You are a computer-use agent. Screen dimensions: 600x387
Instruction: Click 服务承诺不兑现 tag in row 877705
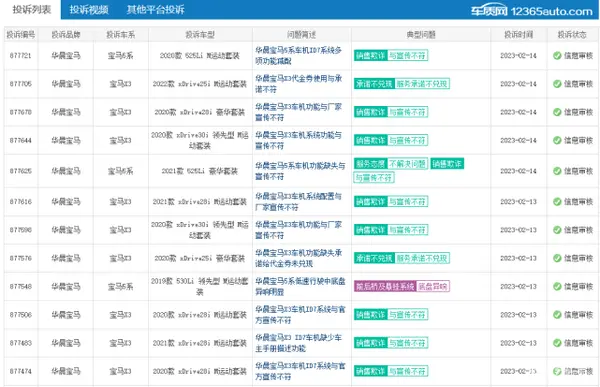pos(422,84)
